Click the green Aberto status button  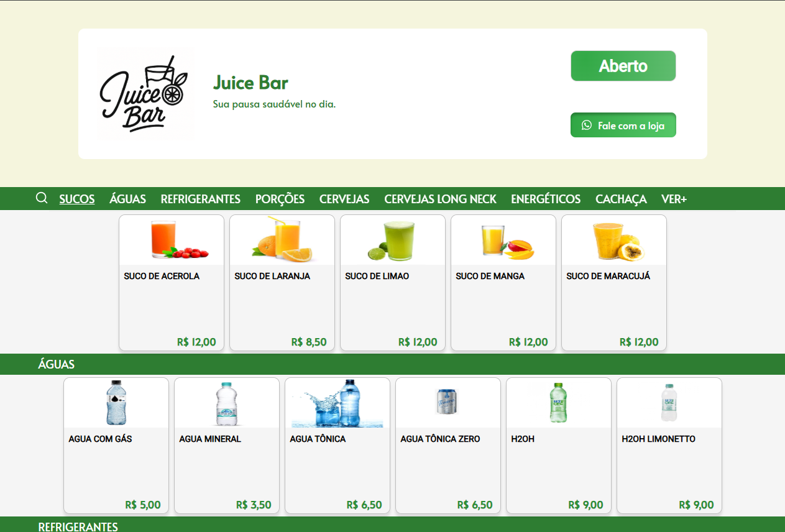(623, 66)
